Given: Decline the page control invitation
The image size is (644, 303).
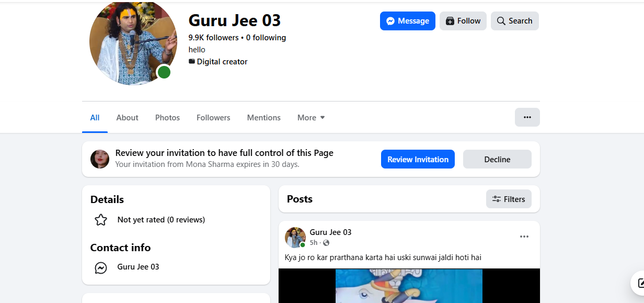Looking at the screenshot, I should (497, 160).
